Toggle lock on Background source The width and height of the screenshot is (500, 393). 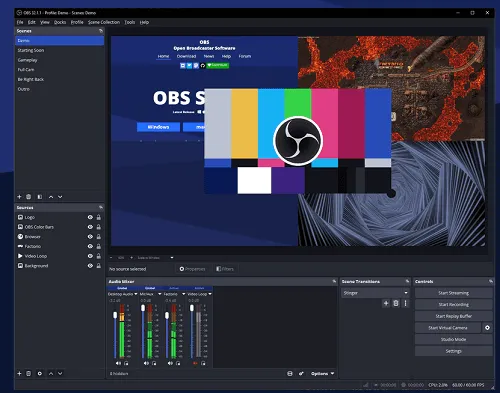pyautogui.click(x=99, y=266)
